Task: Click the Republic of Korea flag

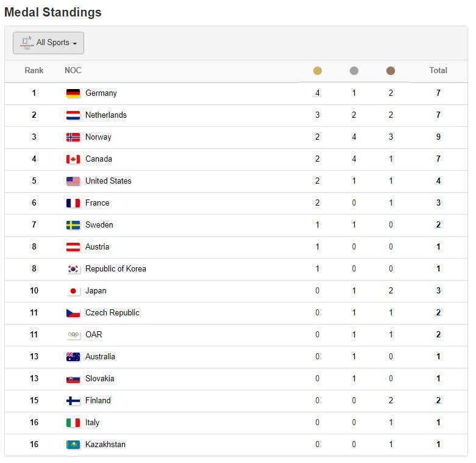Action: [73, 269]
